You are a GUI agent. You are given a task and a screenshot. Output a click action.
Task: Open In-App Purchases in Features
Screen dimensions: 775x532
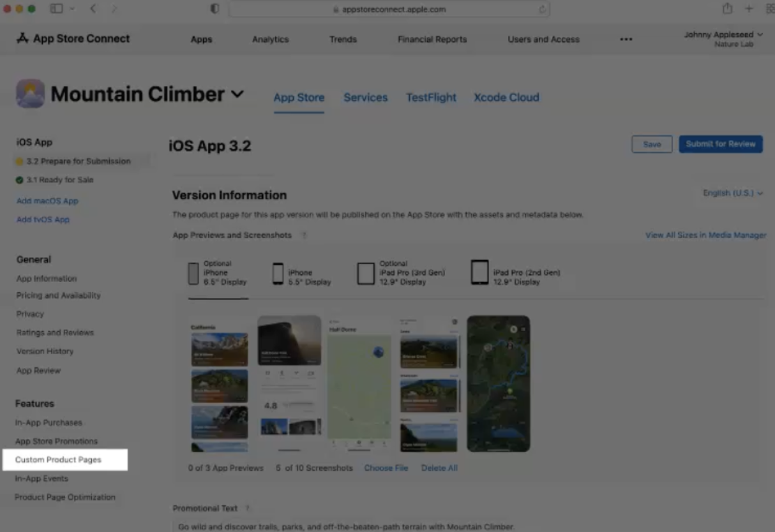coord(49,423)
